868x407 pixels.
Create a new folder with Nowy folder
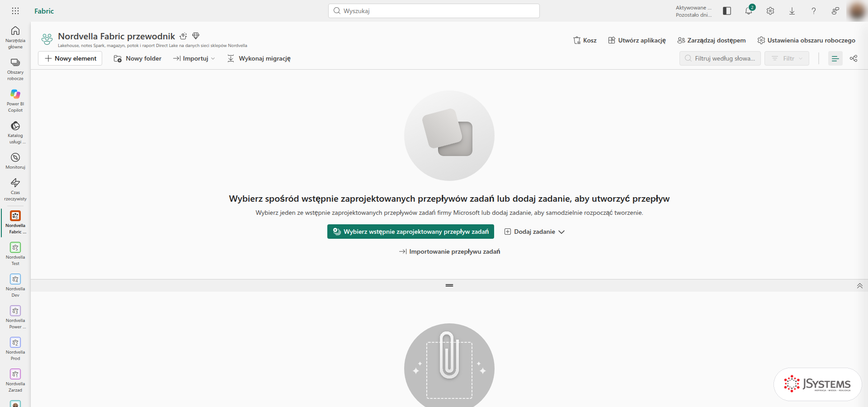tap(137, 58)
